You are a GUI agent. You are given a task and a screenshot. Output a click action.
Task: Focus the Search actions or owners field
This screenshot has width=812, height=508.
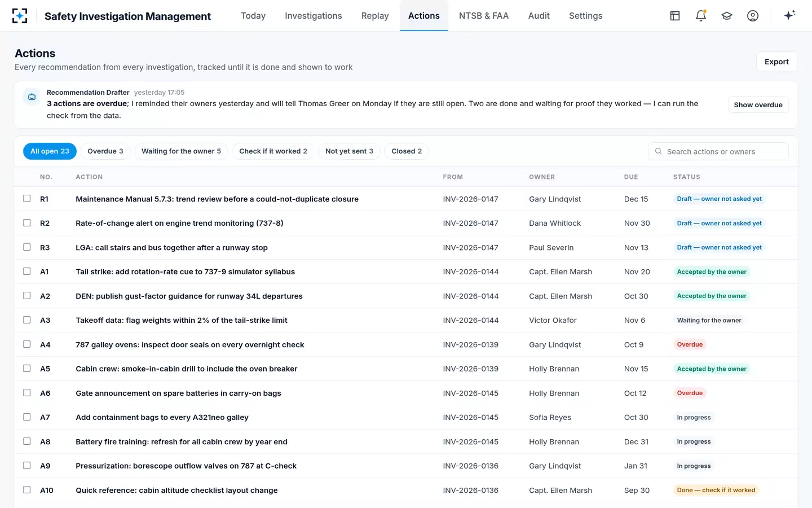click(x=718, y=151)
